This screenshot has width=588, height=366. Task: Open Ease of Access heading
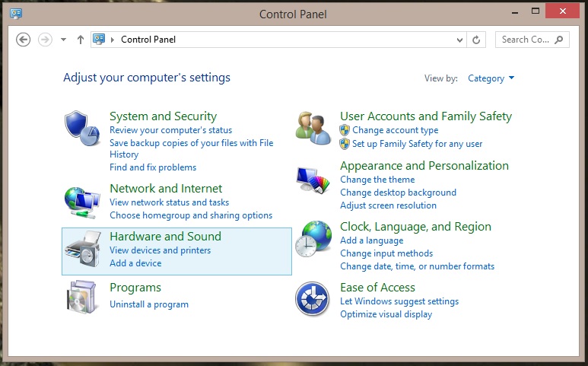tap(377, 288)
